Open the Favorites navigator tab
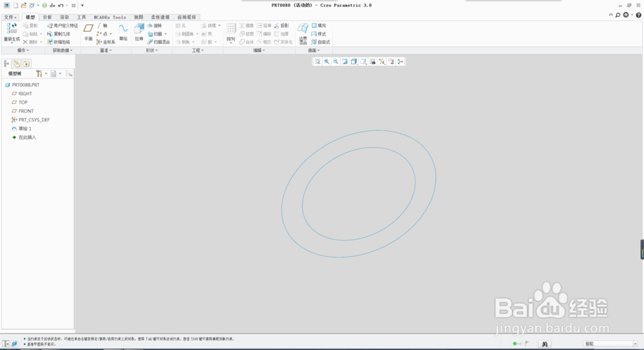 pos(26,64)
